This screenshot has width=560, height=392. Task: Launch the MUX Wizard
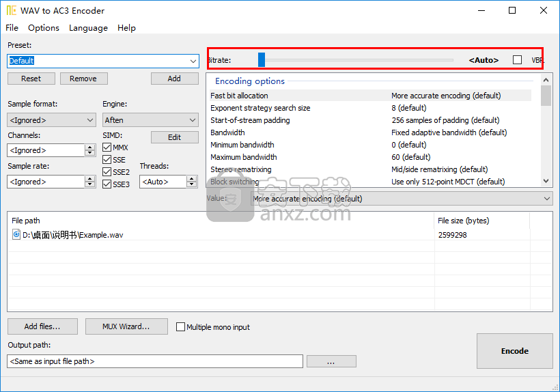[x=126, y=326]
